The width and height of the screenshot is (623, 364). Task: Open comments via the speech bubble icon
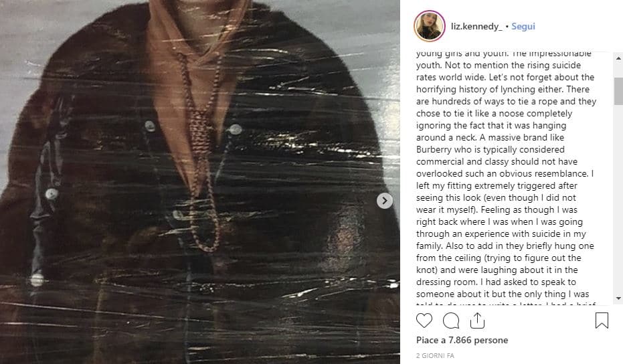(x=451, y=321)
